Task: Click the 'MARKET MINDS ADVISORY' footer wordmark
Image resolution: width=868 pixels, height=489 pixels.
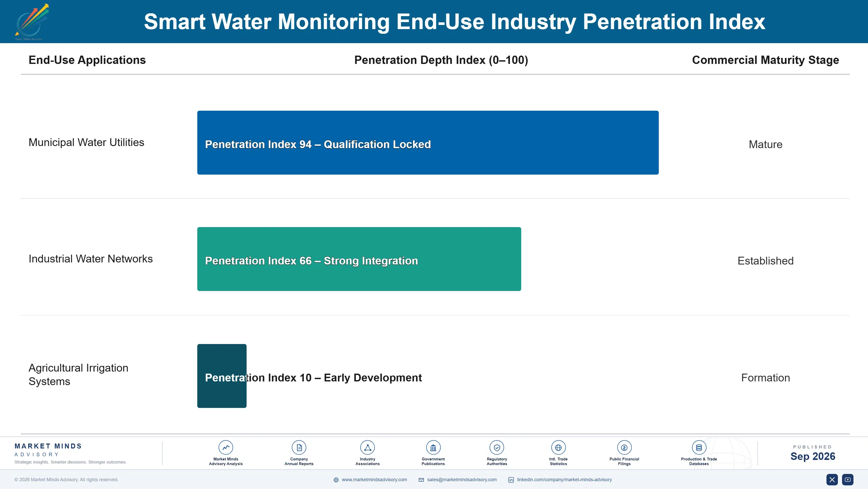Action: 48,450
